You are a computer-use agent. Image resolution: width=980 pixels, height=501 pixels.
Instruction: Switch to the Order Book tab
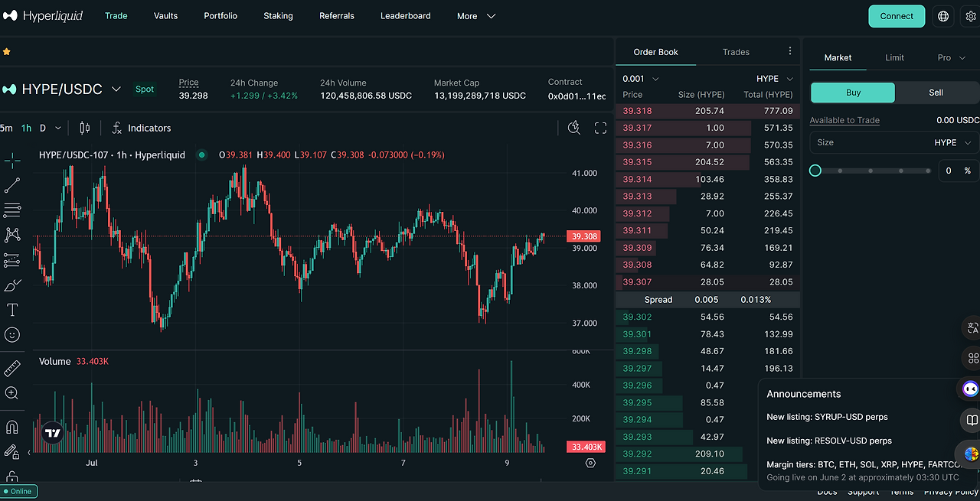coord(656,52)
